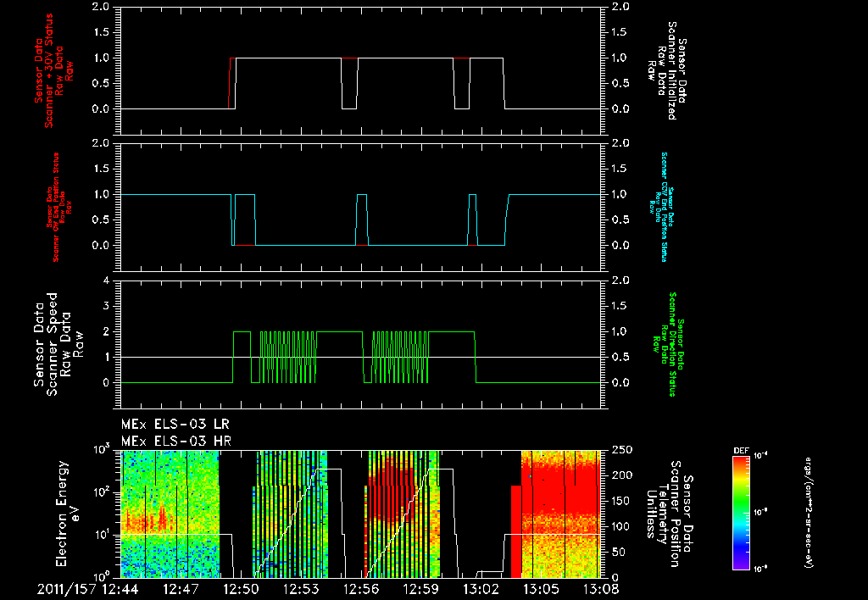Click the ergs/(cm**2-sr-sec-eV) units label
The width and height of the screenshot is (868, 600).
tap(809, 513)
